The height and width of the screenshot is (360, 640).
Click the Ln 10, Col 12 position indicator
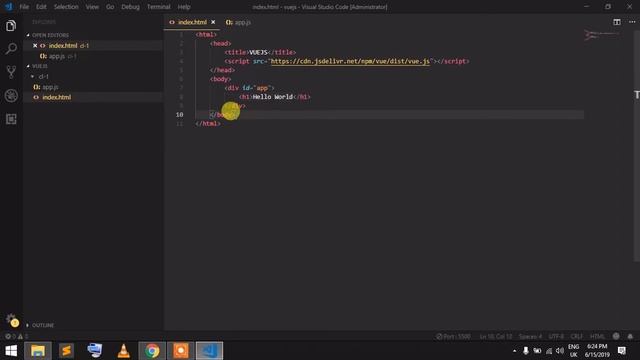pyautogui.click(x=496, y=336)
